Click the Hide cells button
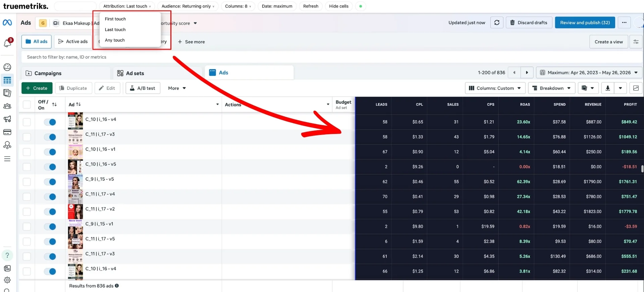Viewport: 644px width, 292px height. (339, 6)
